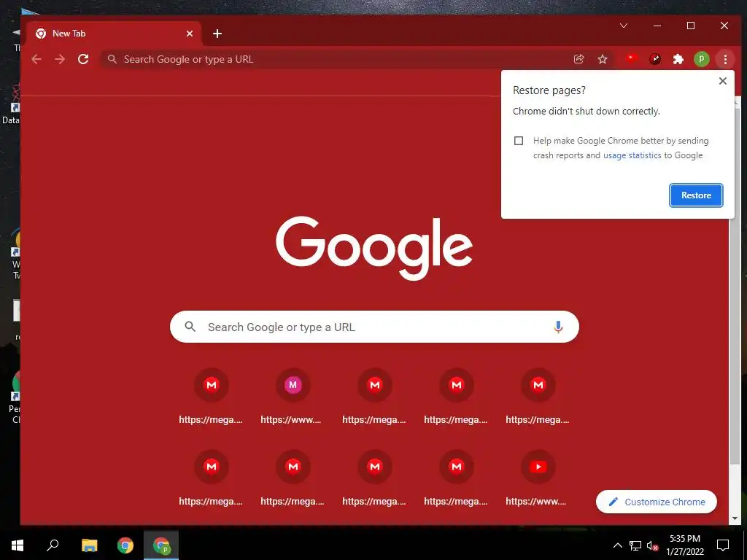Open network status tray icon

[x=635, y=545]
